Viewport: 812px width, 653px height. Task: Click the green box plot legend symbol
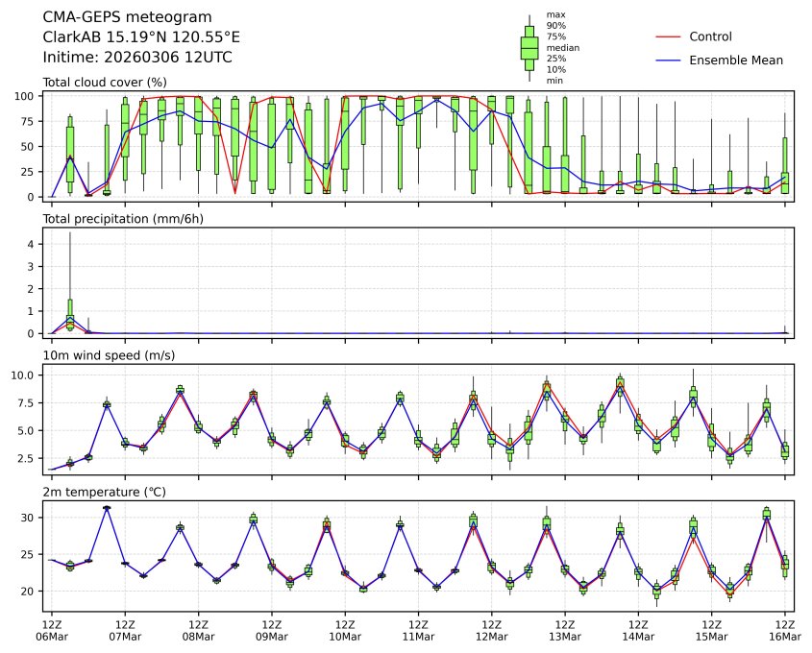pyautogui.click(x=529, y=47)
